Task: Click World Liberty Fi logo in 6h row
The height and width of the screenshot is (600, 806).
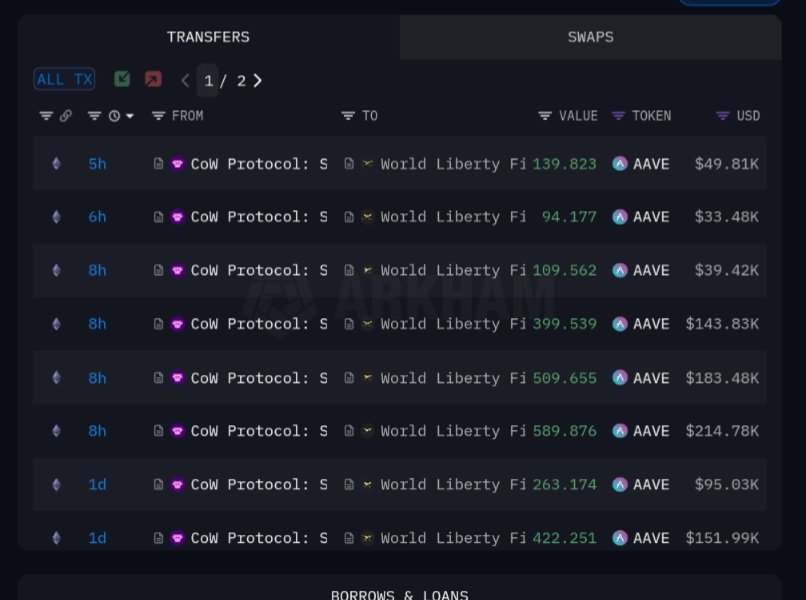Action: [368, 217]
